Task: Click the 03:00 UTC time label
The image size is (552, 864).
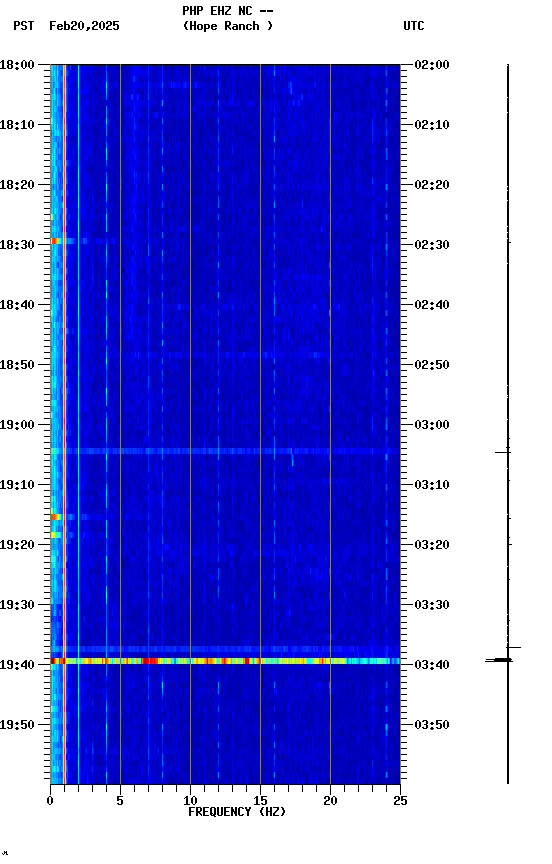Action: click(x=432, y=425)
